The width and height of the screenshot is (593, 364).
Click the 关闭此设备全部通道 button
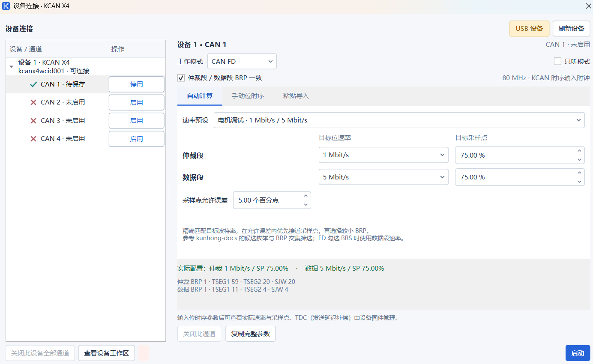pos(40,353)
